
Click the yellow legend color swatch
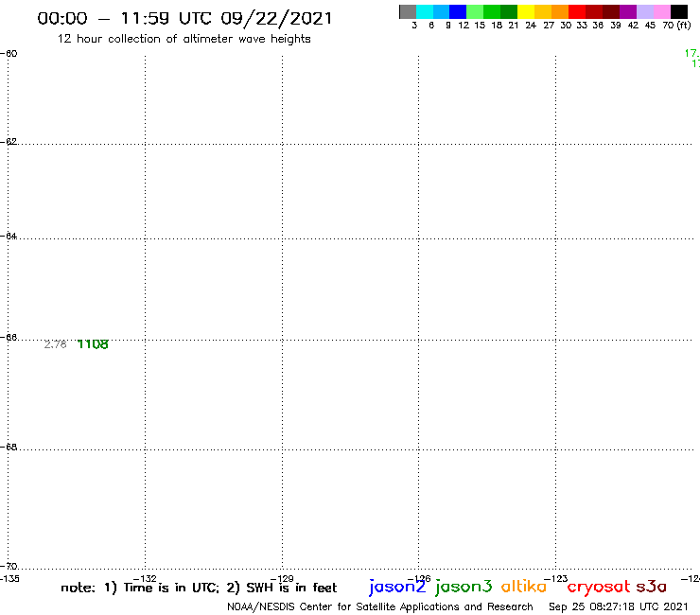click(526, 11)
